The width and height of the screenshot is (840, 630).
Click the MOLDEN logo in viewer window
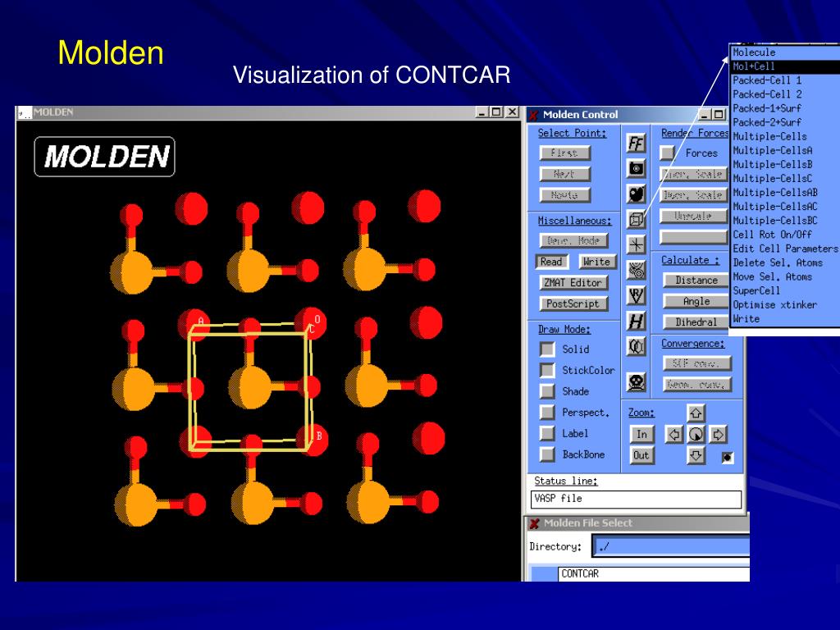tap(104, 157)
